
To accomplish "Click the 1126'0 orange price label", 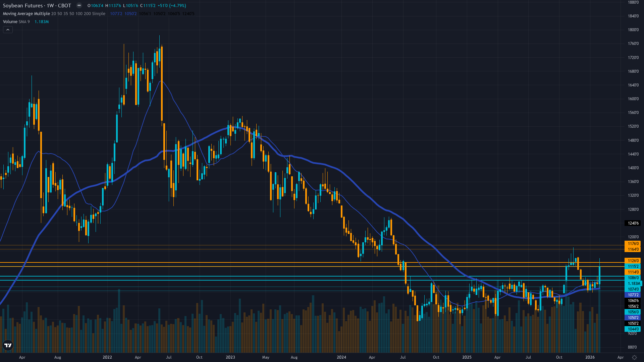I will pyautogui.click(x=633, y=261).
